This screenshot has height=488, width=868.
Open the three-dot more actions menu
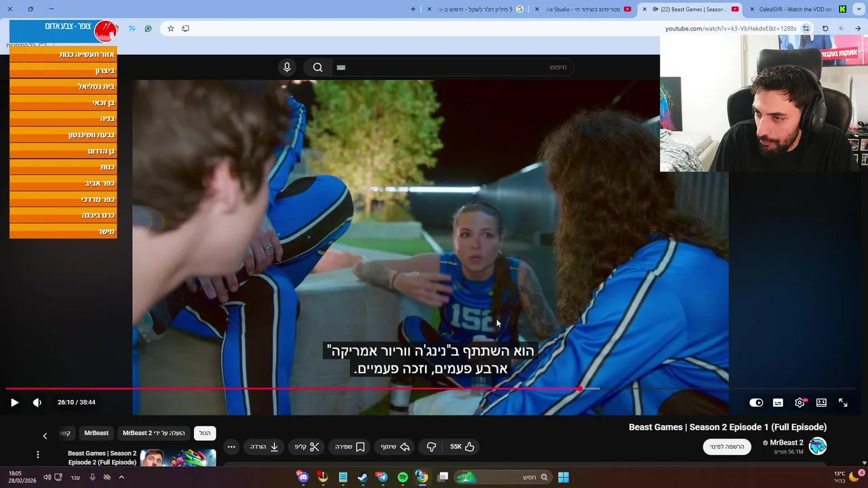(x=231, y=447)
